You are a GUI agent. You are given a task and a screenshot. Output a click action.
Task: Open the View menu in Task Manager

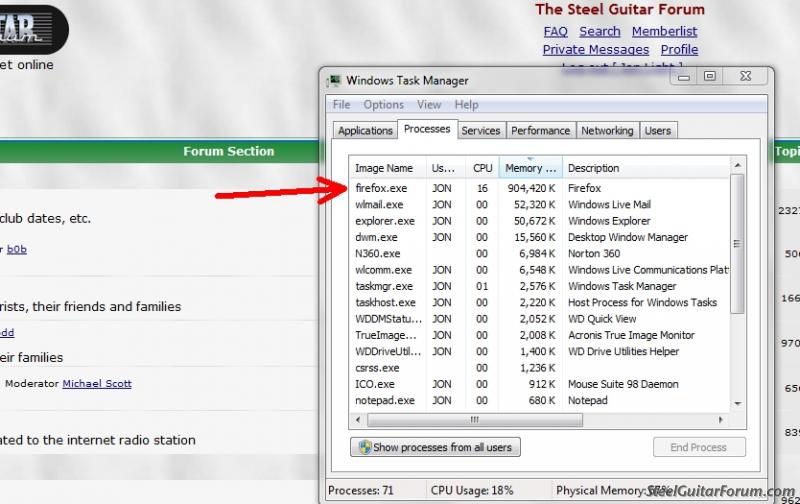[x=429, y=105]
